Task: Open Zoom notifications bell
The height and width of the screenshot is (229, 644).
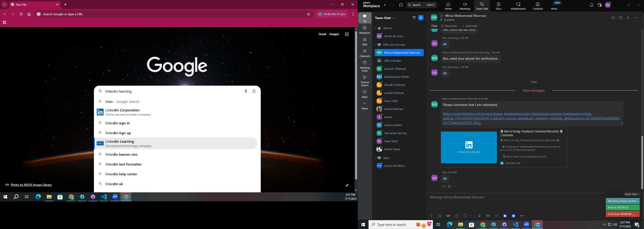Action: 591,5
